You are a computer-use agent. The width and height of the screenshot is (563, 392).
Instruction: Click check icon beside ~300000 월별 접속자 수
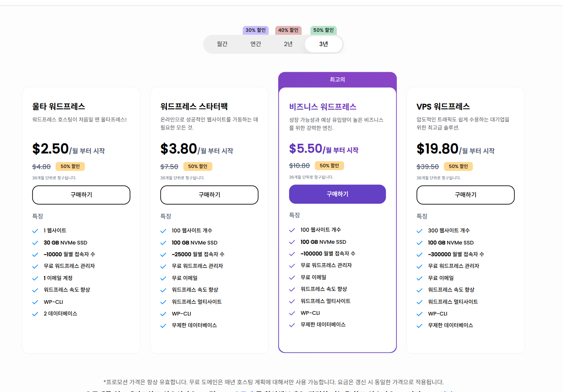(x=420, y=255)
